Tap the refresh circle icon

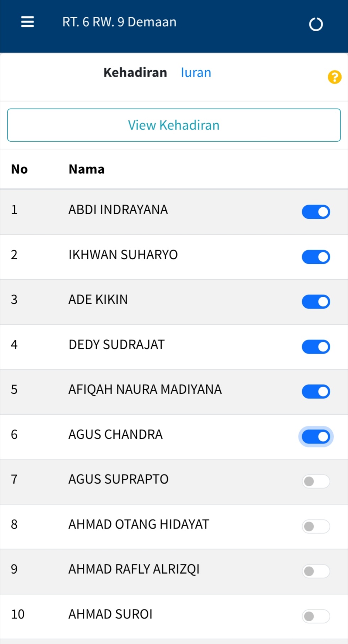(x=316, y=24)
